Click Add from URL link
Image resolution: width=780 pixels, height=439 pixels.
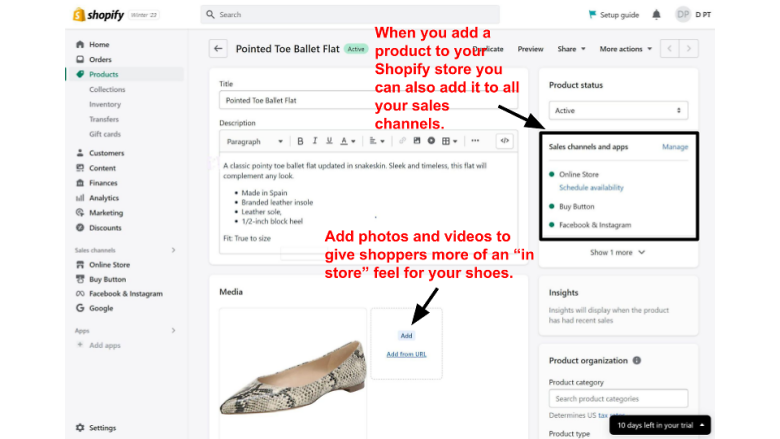406,354
